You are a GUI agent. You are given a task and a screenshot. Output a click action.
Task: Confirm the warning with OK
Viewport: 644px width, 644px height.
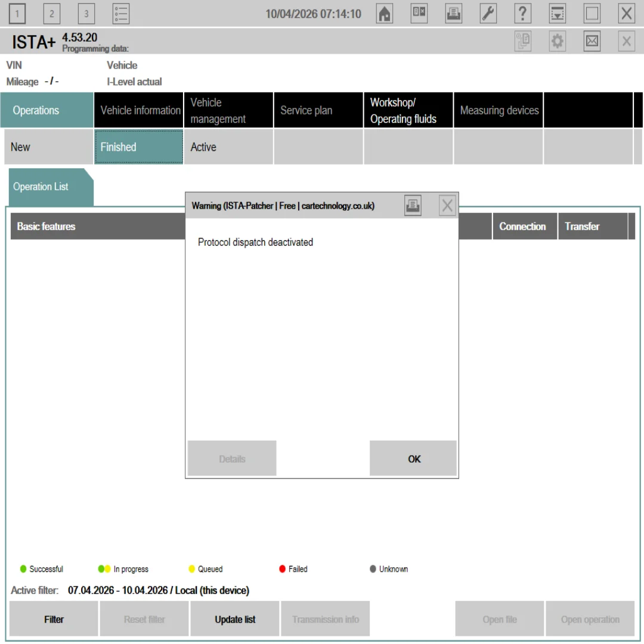click(x=413, y=459)
